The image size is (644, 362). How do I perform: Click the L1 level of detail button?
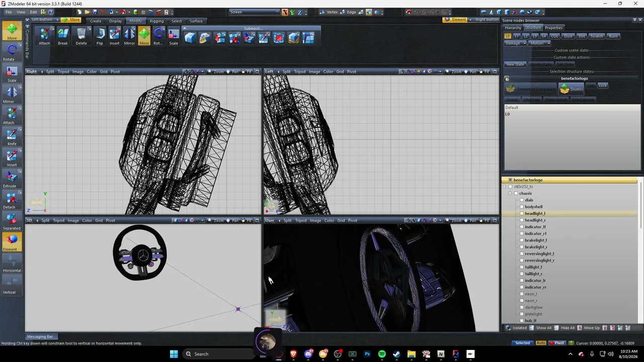(517, 36)
